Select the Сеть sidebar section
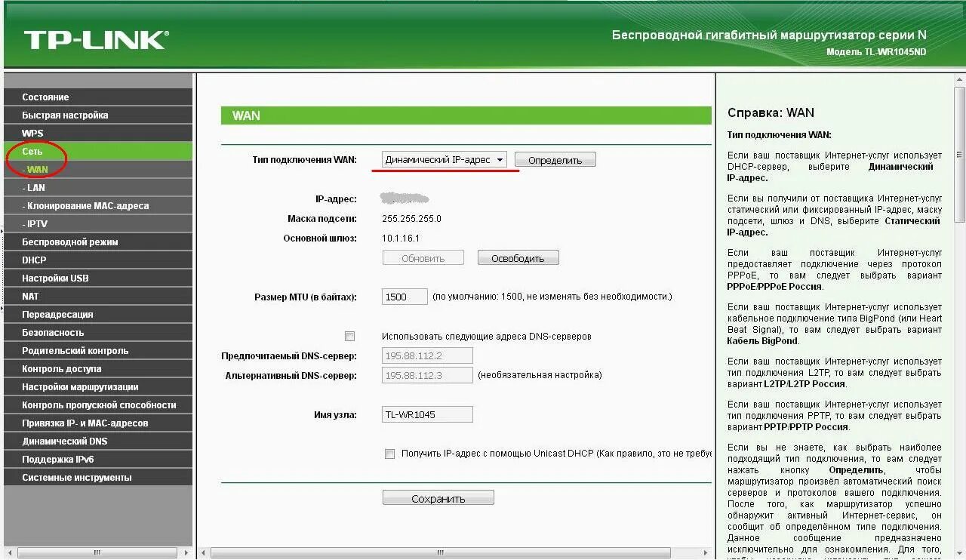This screenshot has width=966, height=560. pos(98,152)
